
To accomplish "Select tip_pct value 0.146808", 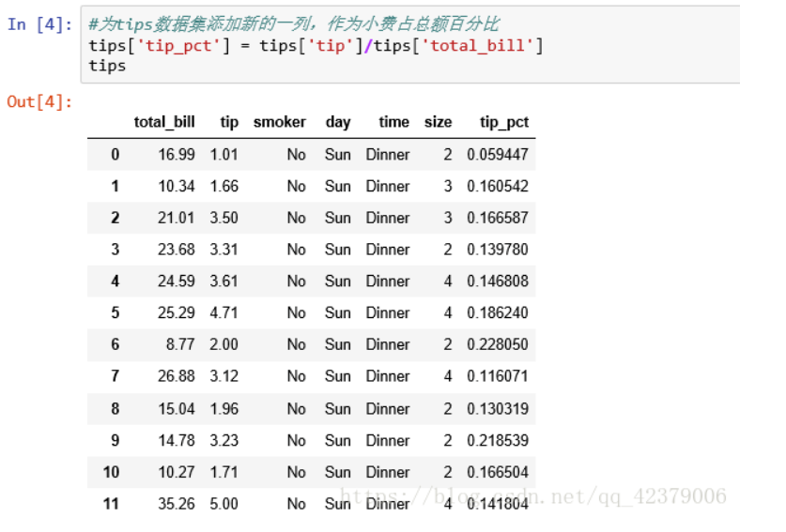I will (x=498, y=281).
